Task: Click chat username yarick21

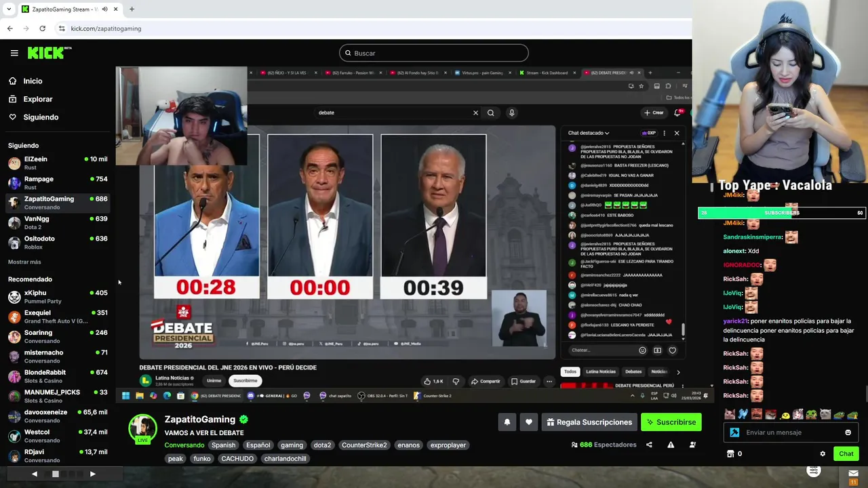Action: click(x=735, y=321)
